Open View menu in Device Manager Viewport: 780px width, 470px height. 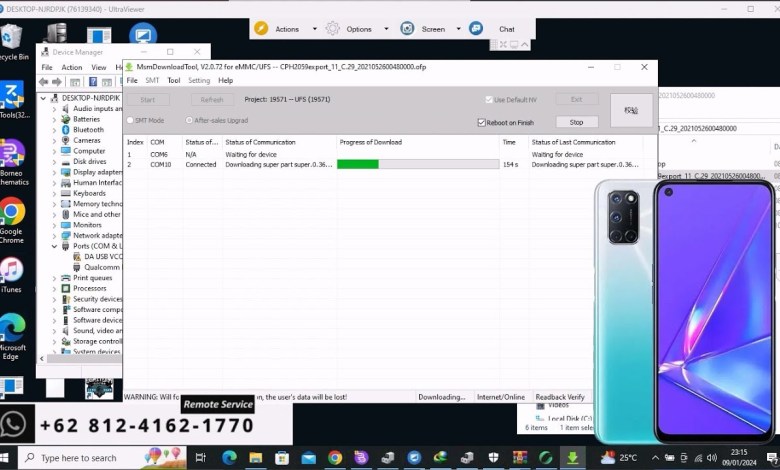click(98, 67)
